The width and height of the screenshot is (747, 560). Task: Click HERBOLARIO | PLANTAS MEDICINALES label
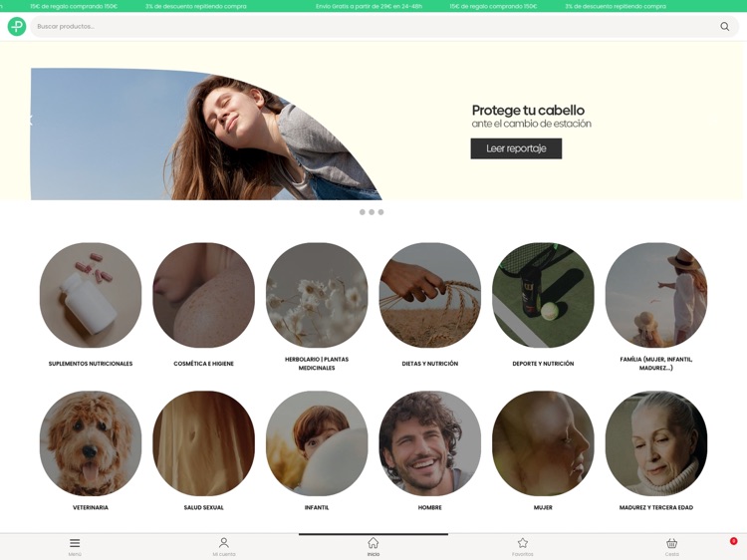click(x=317, y=364)
